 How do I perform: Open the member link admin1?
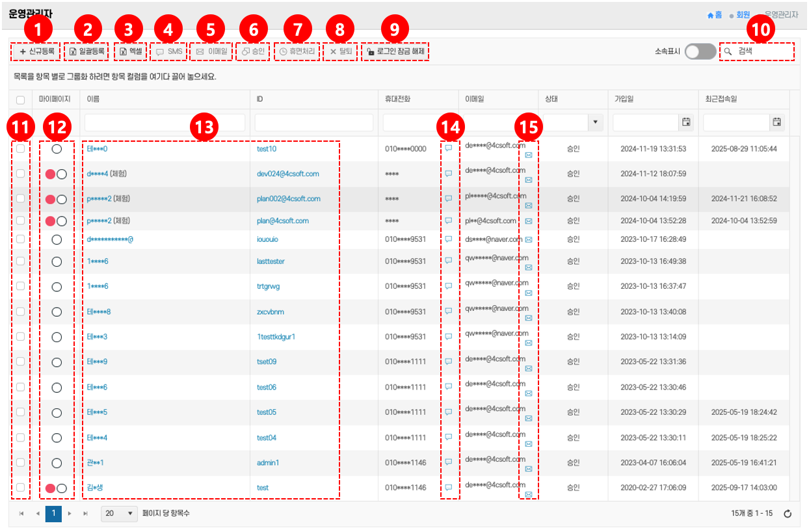click(268, 463)
